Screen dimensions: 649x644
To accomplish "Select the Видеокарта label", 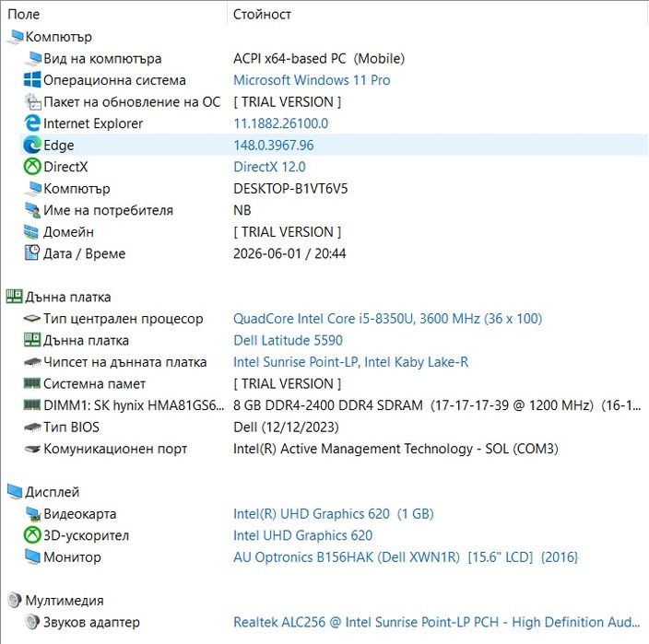I will tap(80, 514).
